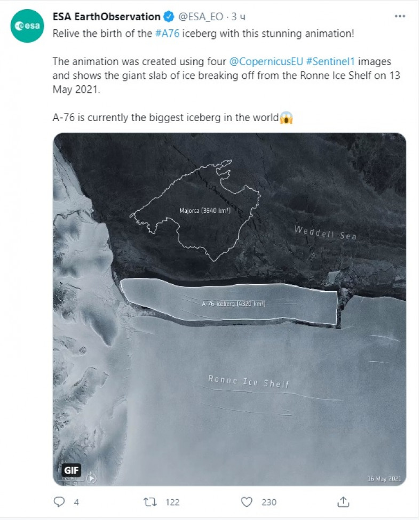Viewport: 420px width, 520px height.
Task: Like the tweet with heart icon
Action: click(247, 502)
